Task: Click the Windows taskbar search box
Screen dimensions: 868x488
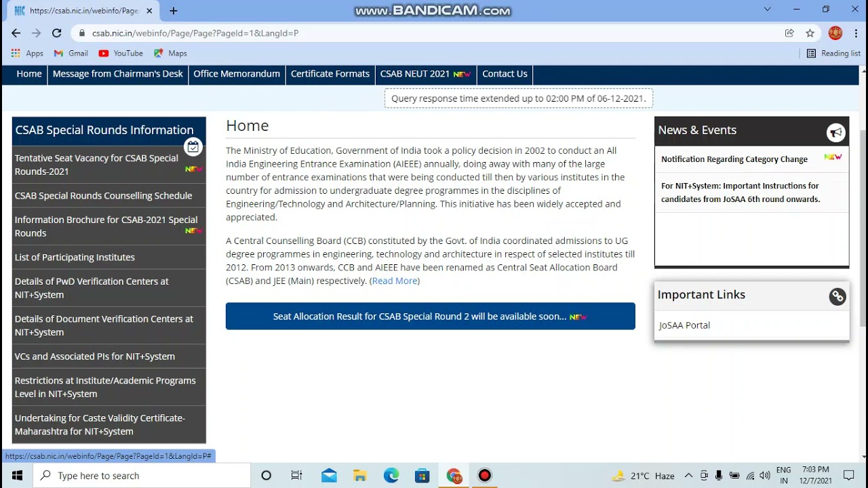Action: [142, 475]
